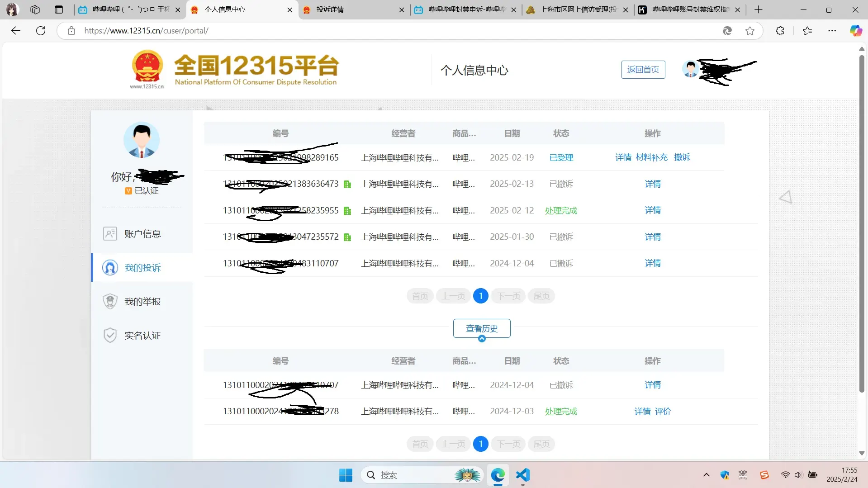Select the 我的举报 shield icon
Screen dimensions: 868x488
110,302
